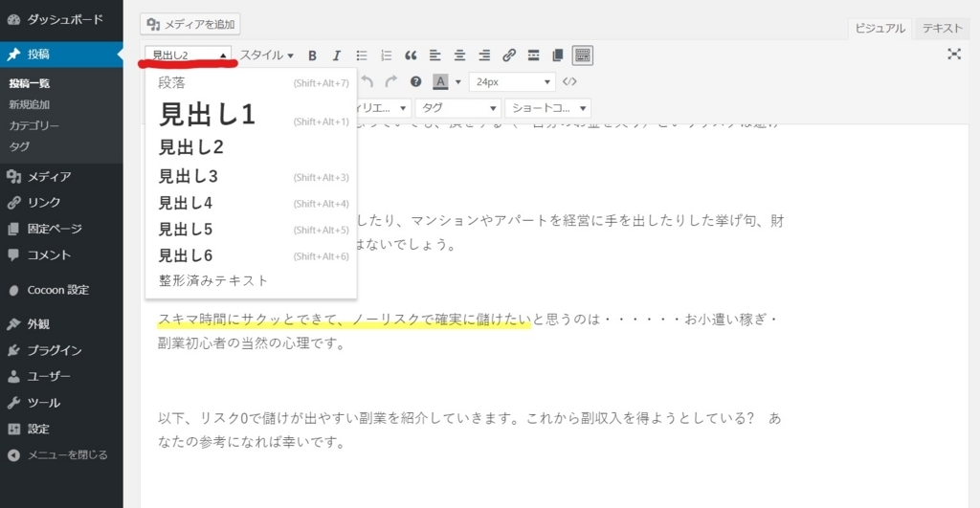Open the ショートコード dropdown
The width and height of the screenshot is (980, 508).
click(x=547, y=108)
